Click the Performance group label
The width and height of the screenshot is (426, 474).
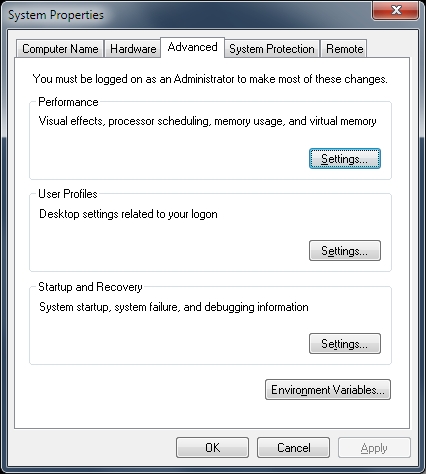tap(68, 102)
